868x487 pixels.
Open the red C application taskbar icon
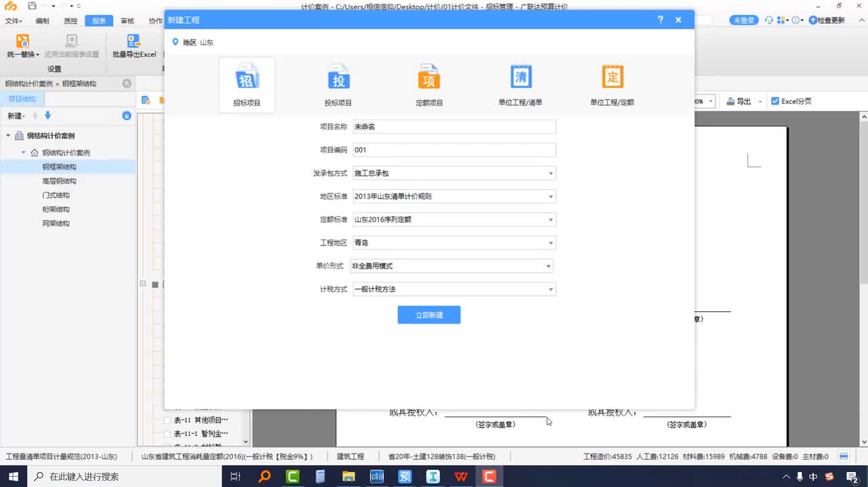click(489, 477)
